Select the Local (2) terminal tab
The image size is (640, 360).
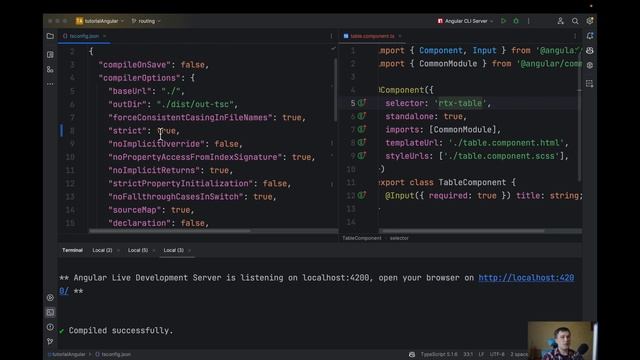[102, 250]
